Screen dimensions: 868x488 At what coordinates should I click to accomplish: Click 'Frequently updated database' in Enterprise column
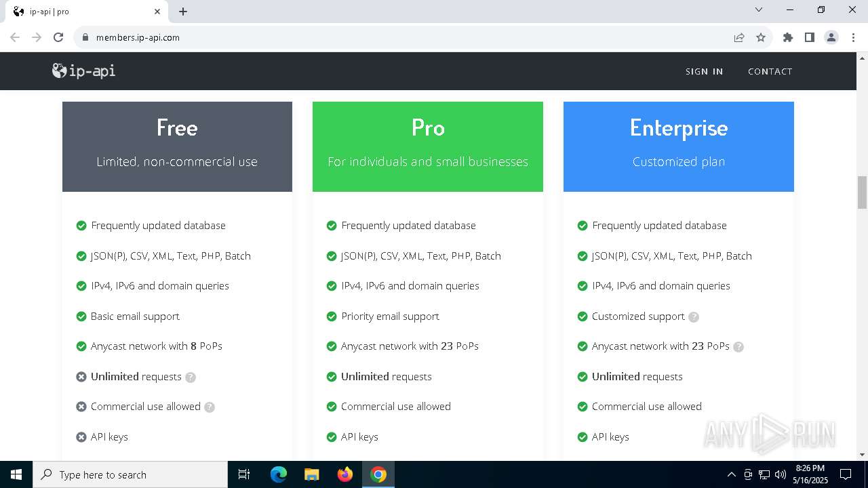(x=659, y=226)
